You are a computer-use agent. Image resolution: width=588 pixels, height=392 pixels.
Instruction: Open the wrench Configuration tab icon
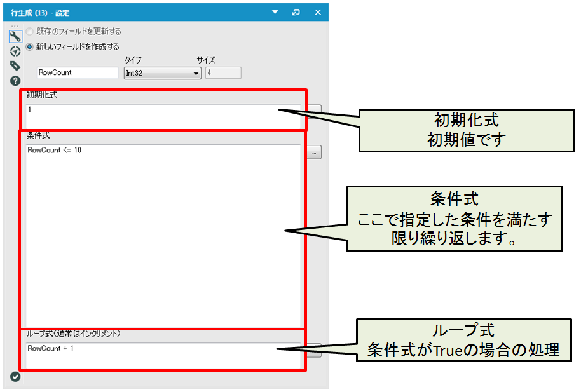click(15, 36)
